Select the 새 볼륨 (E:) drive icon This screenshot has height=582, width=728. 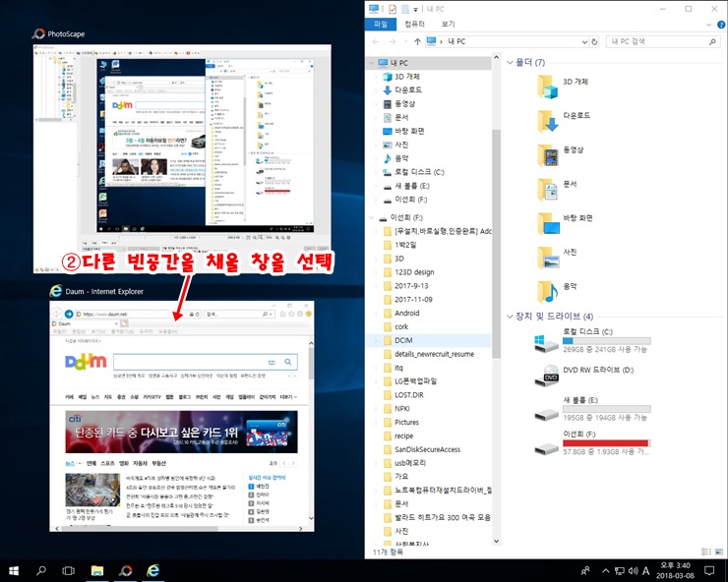[x=546, y=414]
